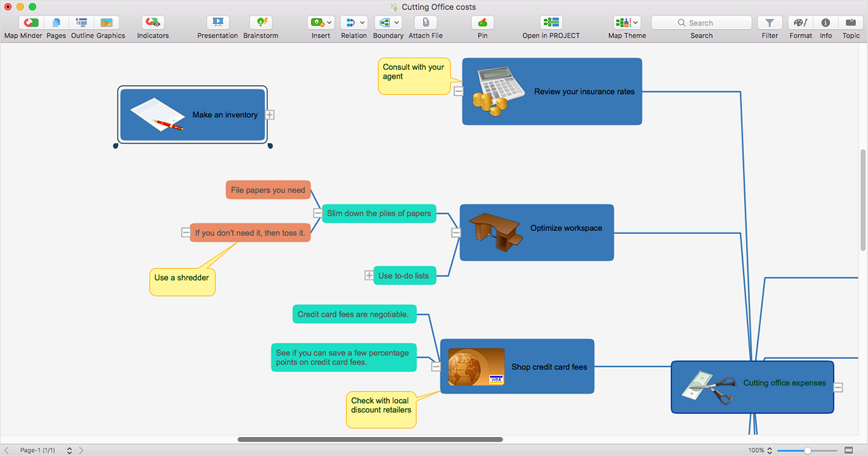
Task: Click the VISA credit card image
Action: click(x=476, y=367)
